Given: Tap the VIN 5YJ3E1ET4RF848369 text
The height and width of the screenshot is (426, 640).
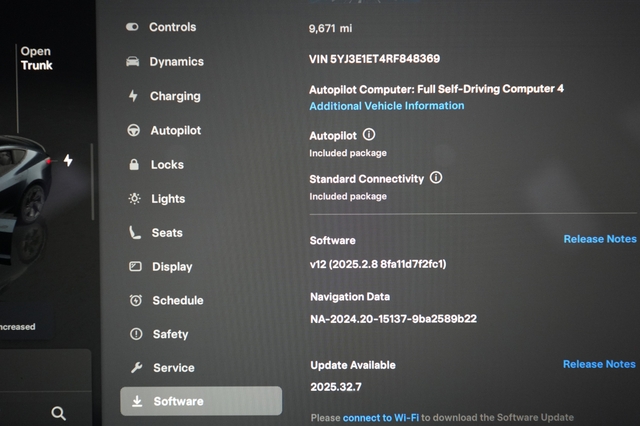Looking at the screenshot, I should point(374,59).
